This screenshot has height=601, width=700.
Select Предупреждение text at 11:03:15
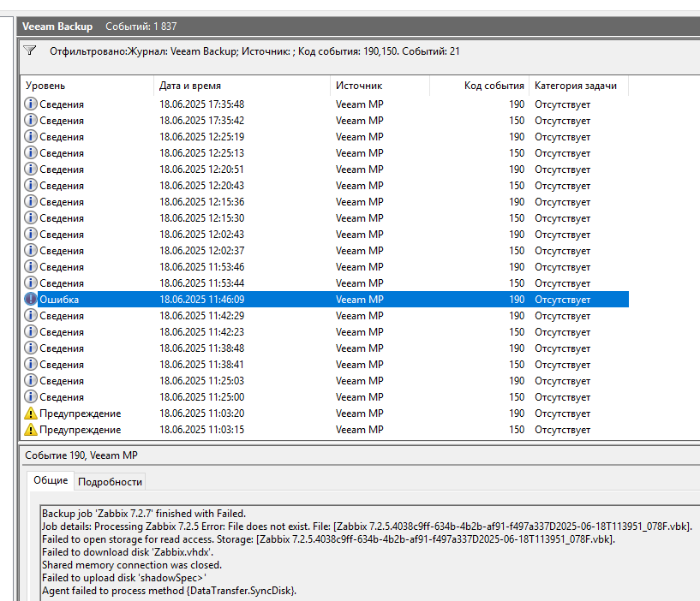pos(80,430)
